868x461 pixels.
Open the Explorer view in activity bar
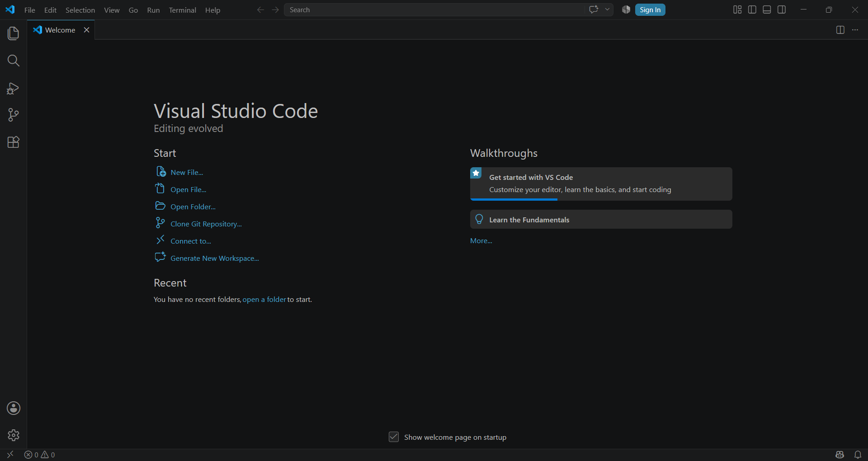pos(14,33)
